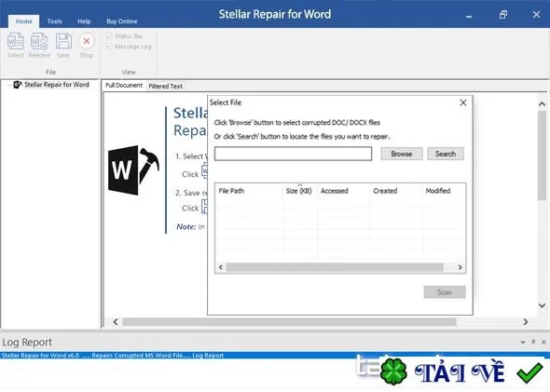The height and width of the screenshot is (392, 550).
Task: Click the file list horizontal scrollbar track
Action: (x=335, y=267)
